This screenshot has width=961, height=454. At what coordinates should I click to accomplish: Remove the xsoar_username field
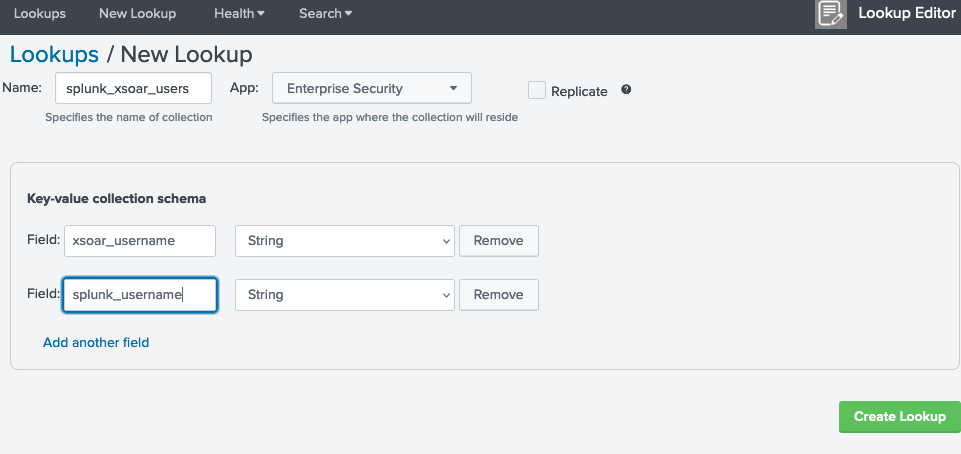tap(498, 241)
